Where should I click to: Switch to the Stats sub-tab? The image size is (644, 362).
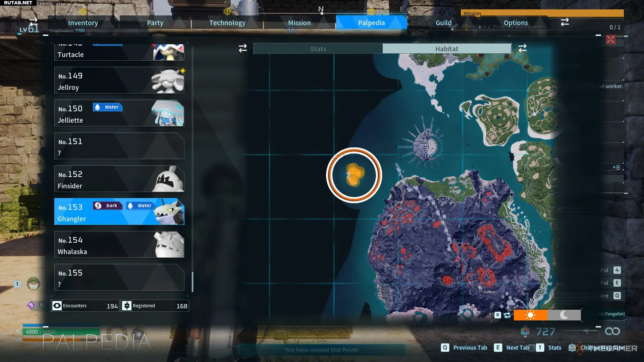point(318,49)
